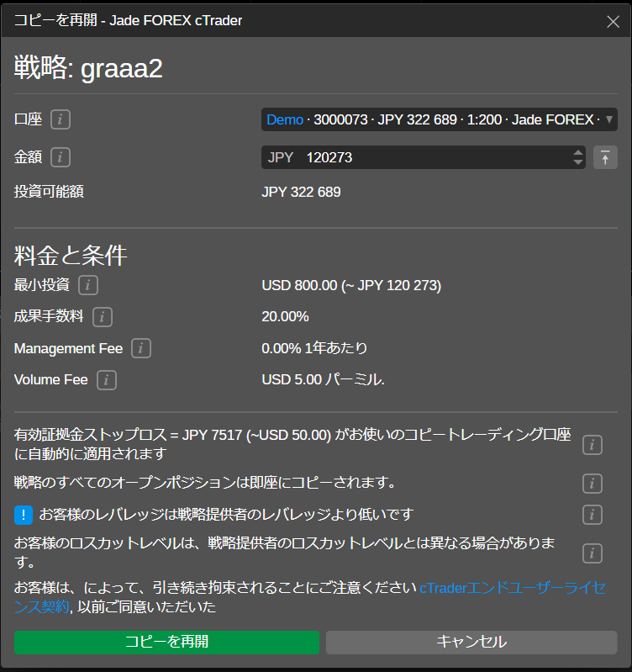The width and height of the screenshot is (632, 672).
Task: Click the set maximum amount icon
Action: point(605,157)
